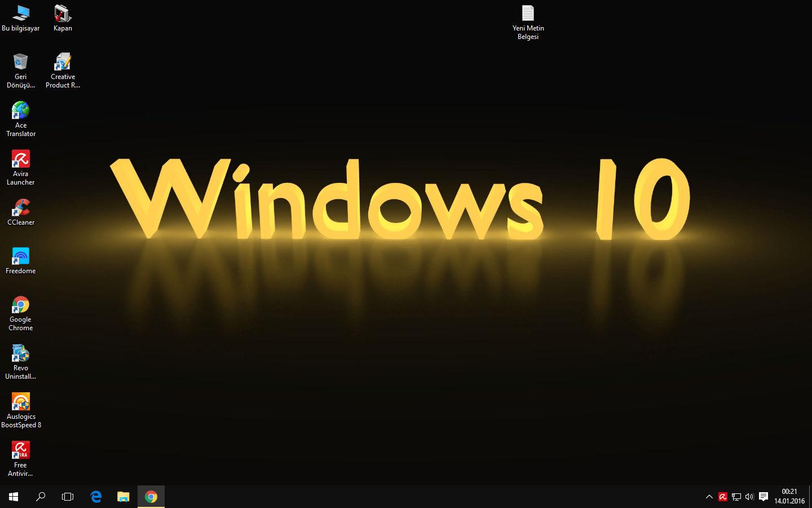Open the Windows Start menu
This screenshot has height=508, width=812.
[x=14, y=497]
